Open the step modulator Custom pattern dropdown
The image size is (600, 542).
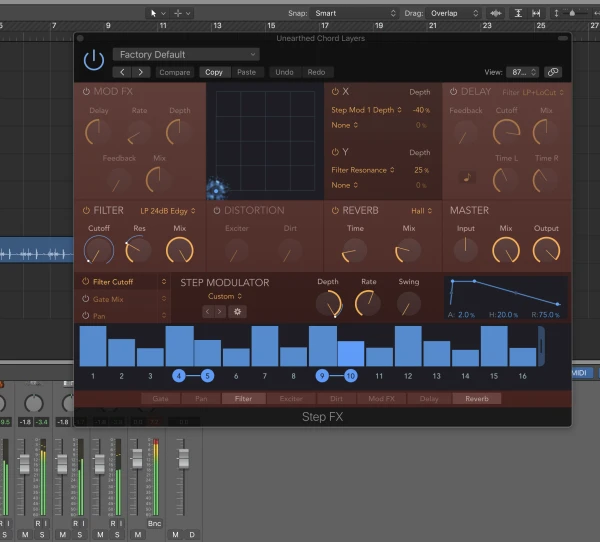pyautogui.click(x=225, y=296)
